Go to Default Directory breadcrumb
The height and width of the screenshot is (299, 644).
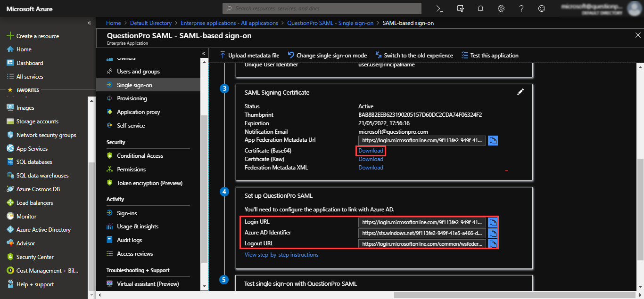click(151, 23)
